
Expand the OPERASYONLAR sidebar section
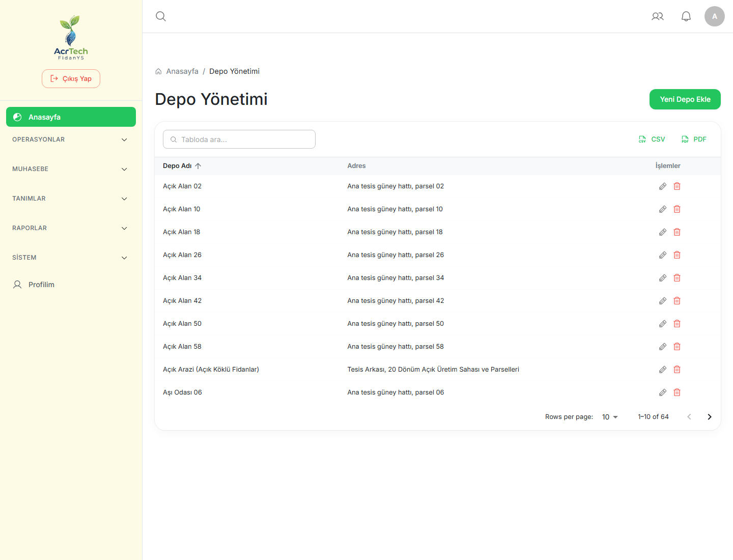(x=71, y=139)
